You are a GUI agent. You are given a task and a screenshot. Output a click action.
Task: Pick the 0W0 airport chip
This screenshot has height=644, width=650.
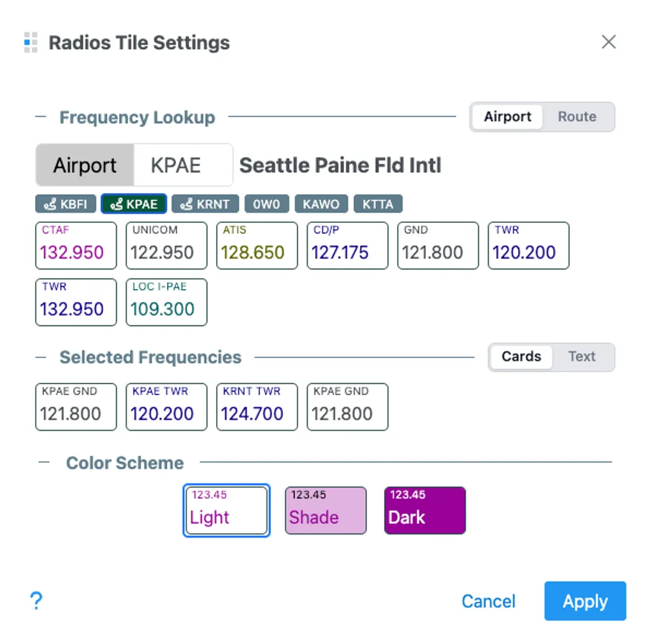(x=266, y=204)
